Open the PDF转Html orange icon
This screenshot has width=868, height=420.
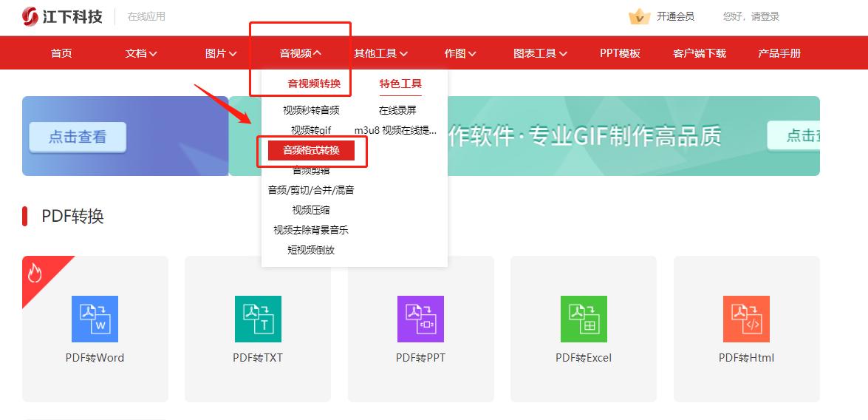pos(746,319)
